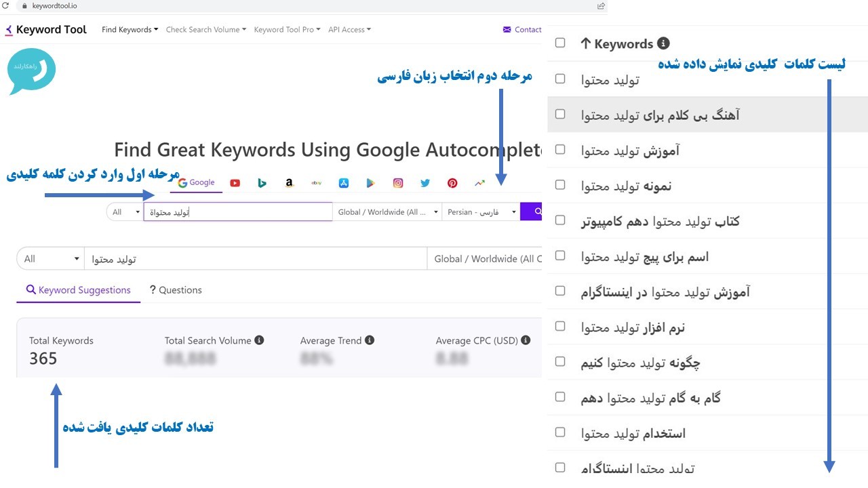Open the Find Keywords menu

[130, 30]
